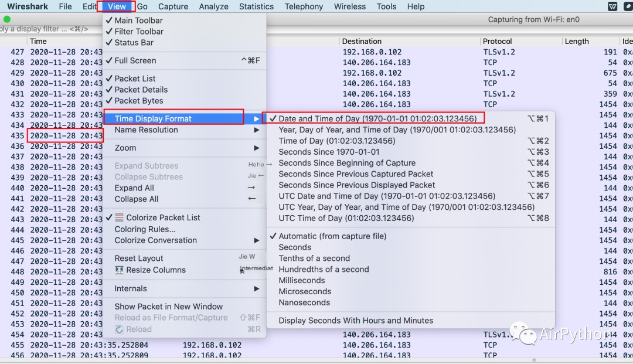Click the Colorize Packet List icon
The width and height of the screenshot is (633, 364).
(x=119, y=217)
